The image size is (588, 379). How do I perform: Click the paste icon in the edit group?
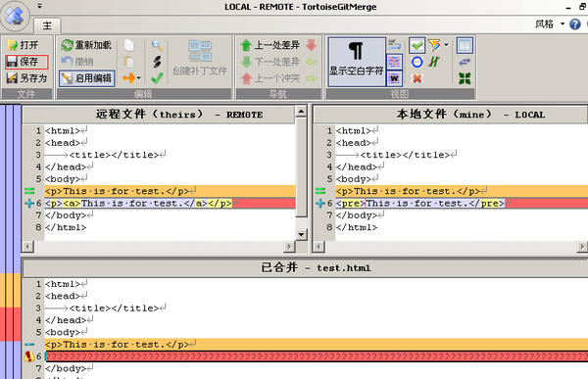129,62
